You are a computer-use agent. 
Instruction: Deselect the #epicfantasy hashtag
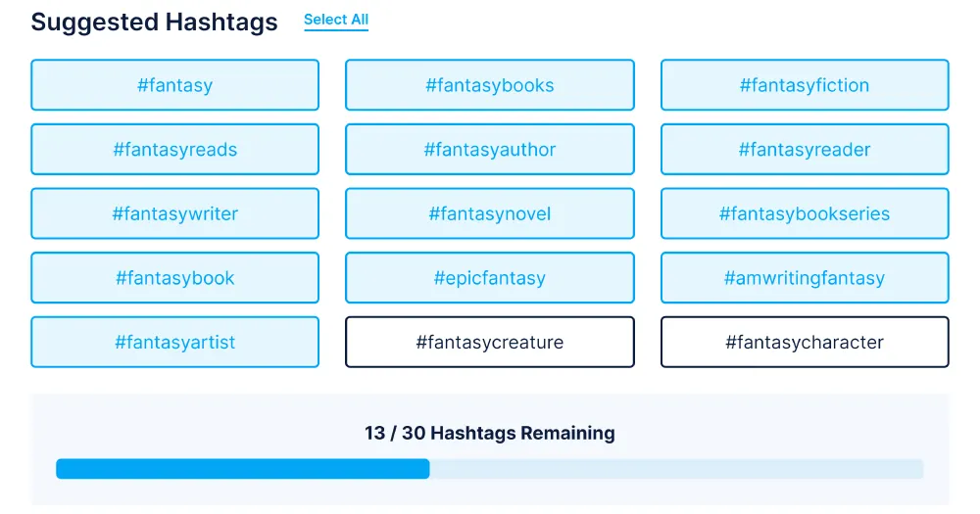tap(490, 278)
